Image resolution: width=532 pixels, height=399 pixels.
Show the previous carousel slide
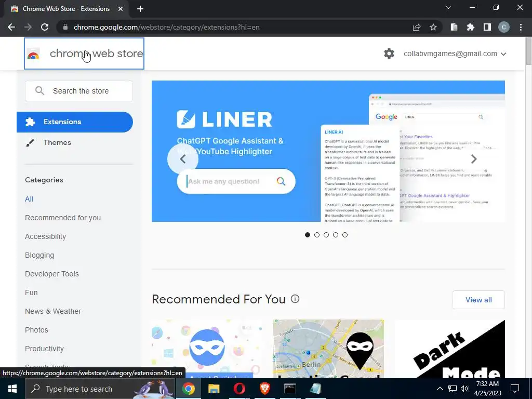tap(183, 159)
